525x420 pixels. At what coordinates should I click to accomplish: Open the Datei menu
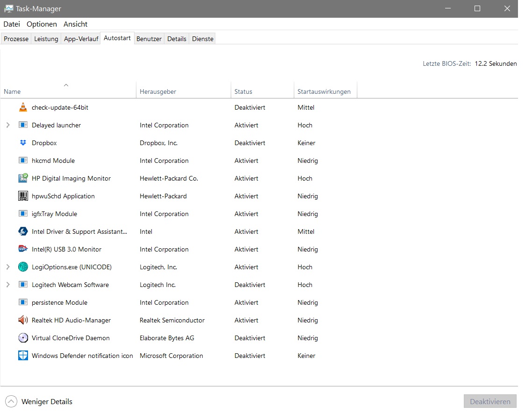coord(12,24)
